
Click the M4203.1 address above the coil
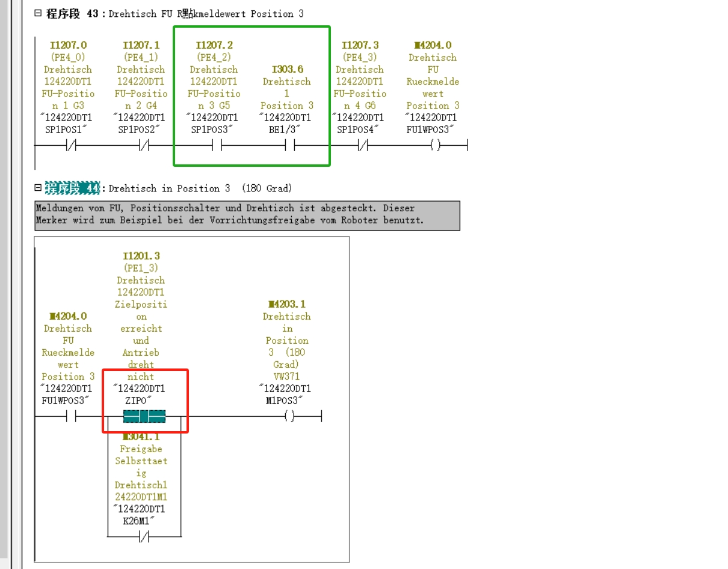tap(287, 304)
